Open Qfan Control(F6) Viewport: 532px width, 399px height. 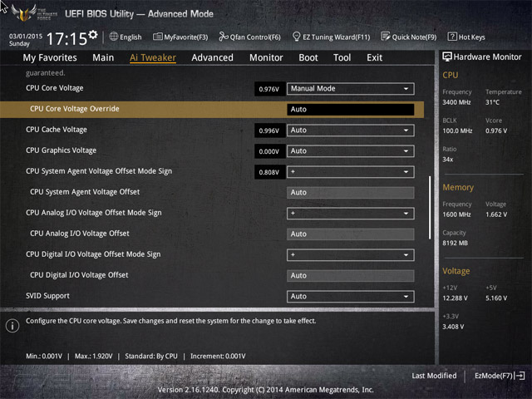(249, 37)
